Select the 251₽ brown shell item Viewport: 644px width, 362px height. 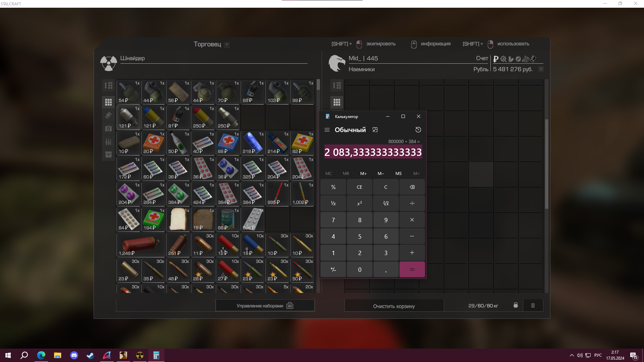[x=178, y=245]
